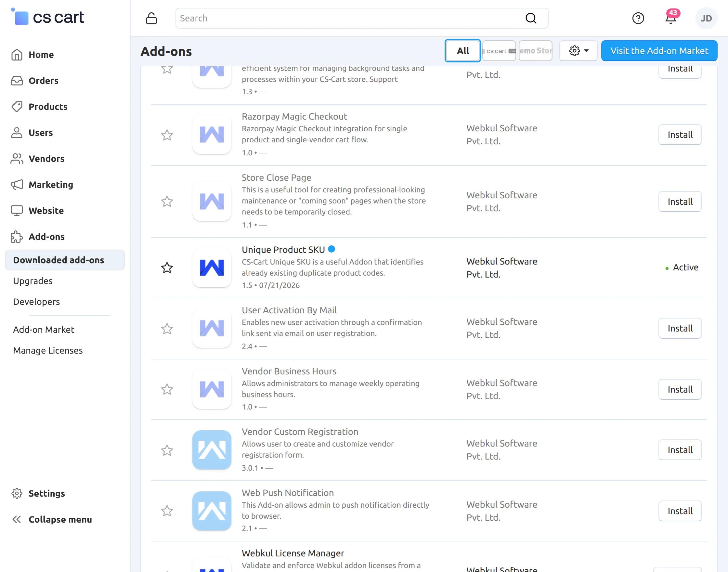This screenshot has height=572, width=728.
Task: Open Upgrades submenu item
Action: click(33, 281)
